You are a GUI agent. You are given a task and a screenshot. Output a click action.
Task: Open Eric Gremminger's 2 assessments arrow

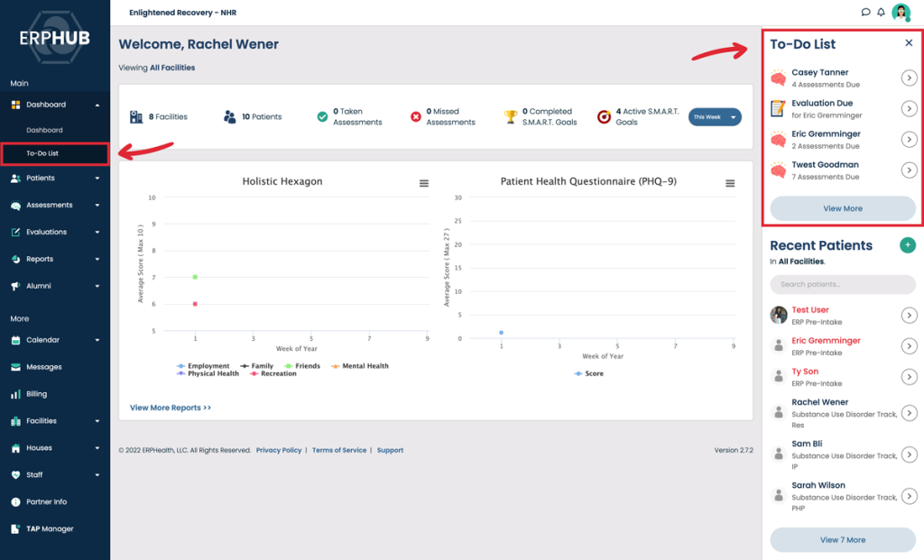tap(909, 140)
